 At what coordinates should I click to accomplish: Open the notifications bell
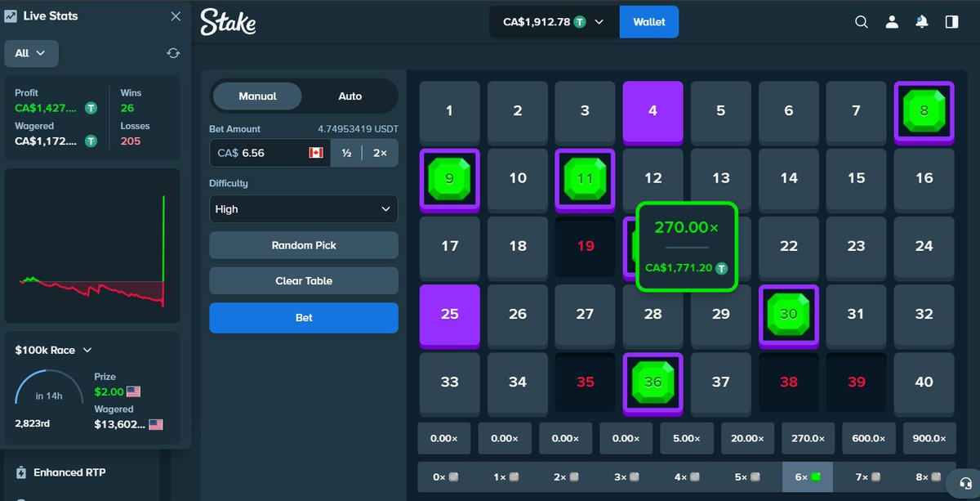coord(922,22)
